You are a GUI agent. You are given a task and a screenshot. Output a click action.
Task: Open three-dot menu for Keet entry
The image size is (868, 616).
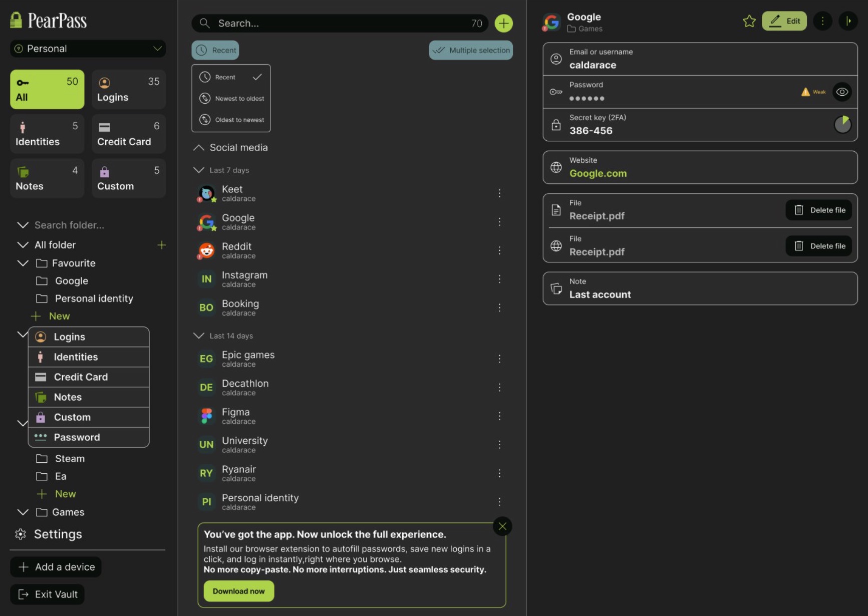(x=499, y=193)
